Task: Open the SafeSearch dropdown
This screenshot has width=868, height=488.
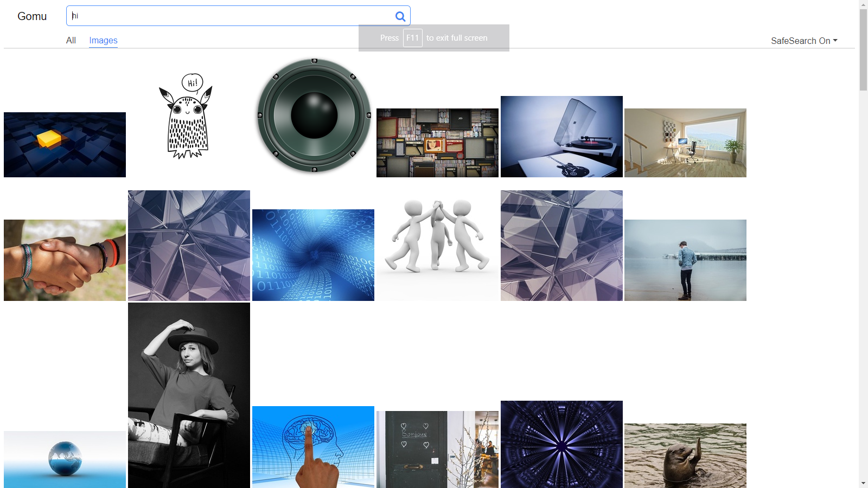Action: point(805,40)
